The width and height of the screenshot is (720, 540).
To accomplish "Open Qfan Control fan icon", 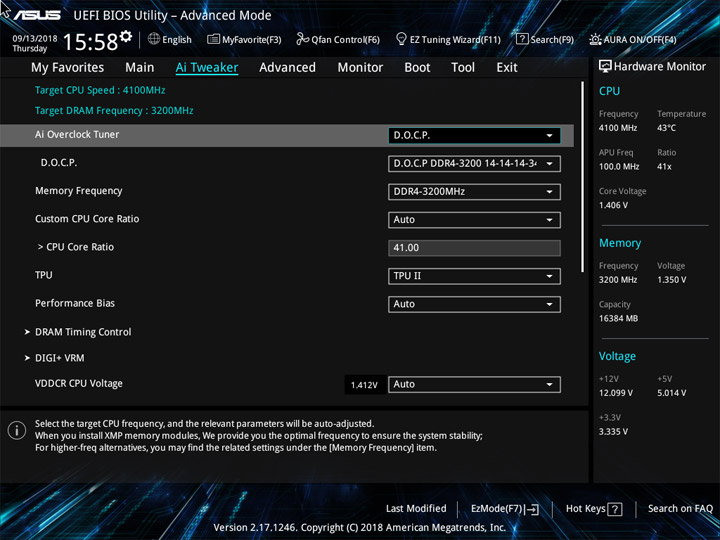I will point(302,39).
